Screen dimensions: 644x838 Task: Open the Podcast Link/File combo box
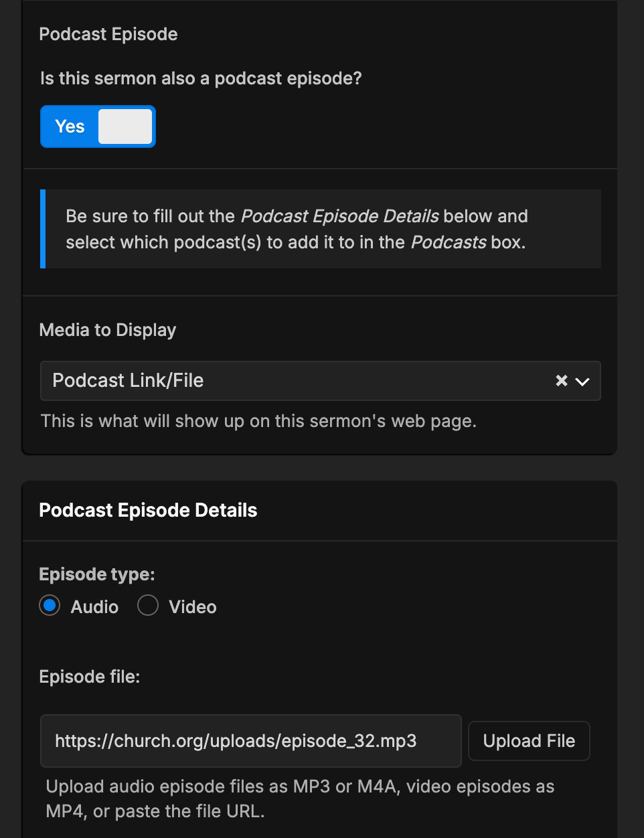295,381
